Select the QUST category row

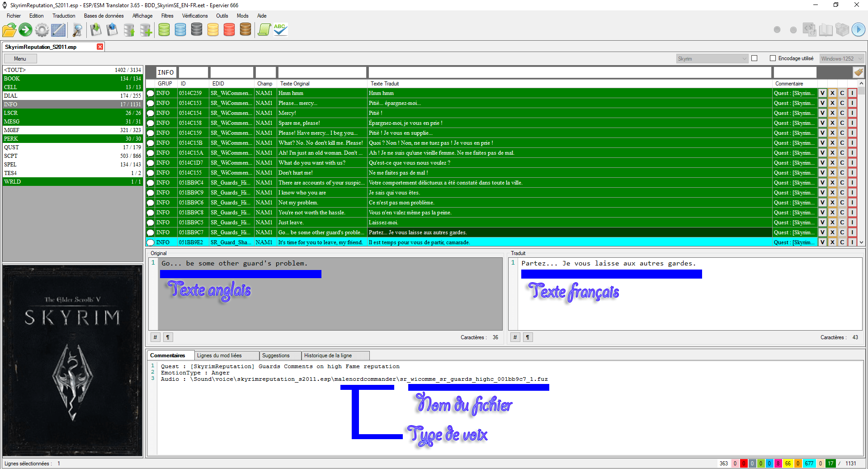coord(72,147)
